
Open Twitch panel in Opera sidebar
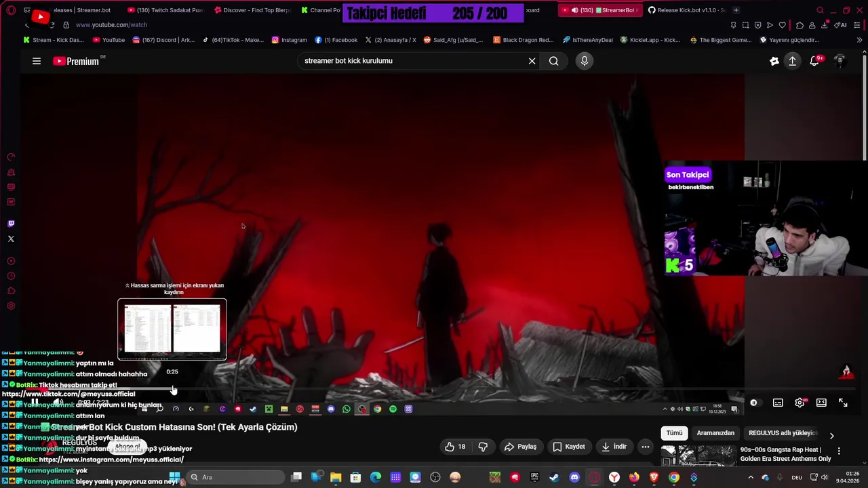tap(11, 224)
